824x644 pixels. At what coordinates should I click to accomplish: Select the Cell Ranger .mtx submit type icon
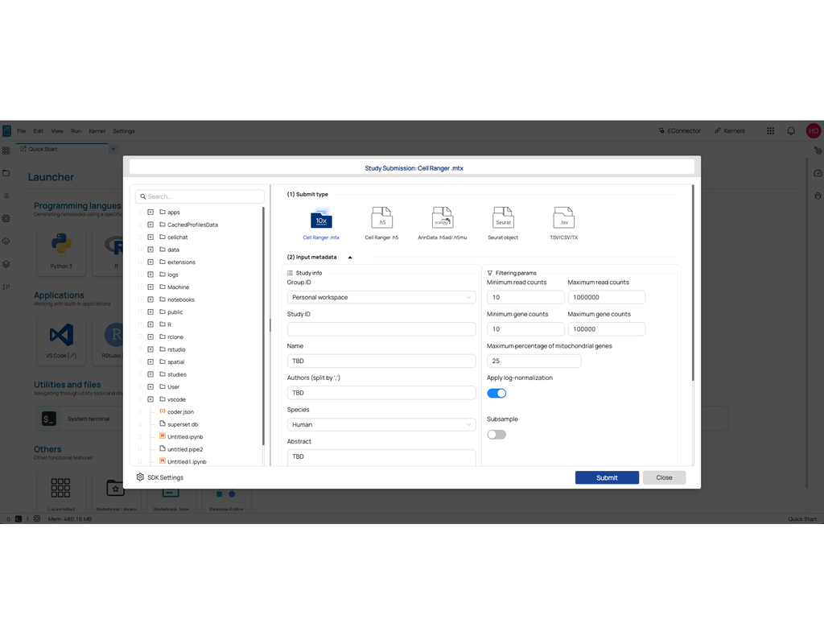click(321, 218)
